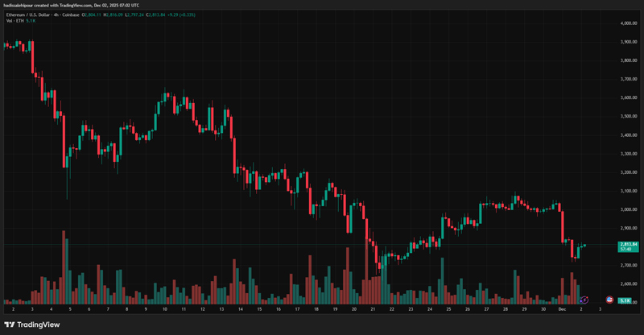The height and width of the screenshot is (335, 644).
Task: Select day 10 on the time axis
Action: click(165, 309)
